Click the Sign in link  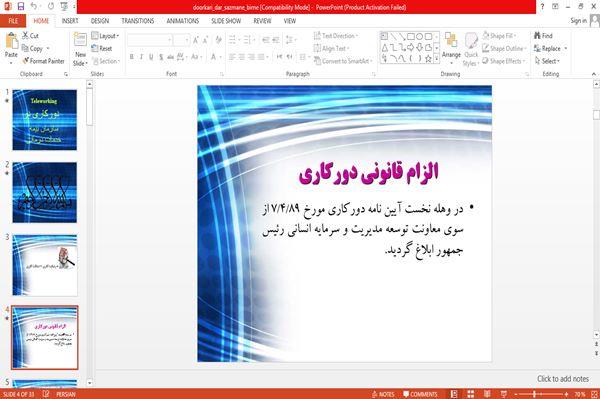578,21
